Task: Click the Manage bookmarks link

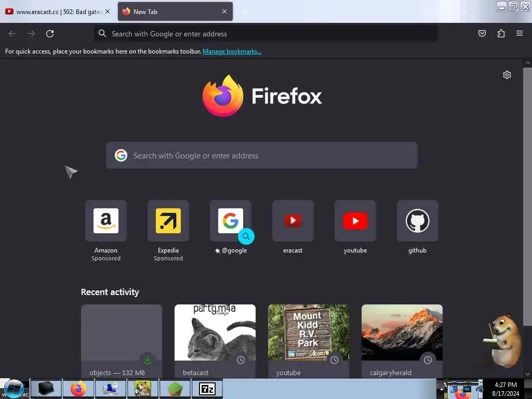Action: tap(232, 51)
